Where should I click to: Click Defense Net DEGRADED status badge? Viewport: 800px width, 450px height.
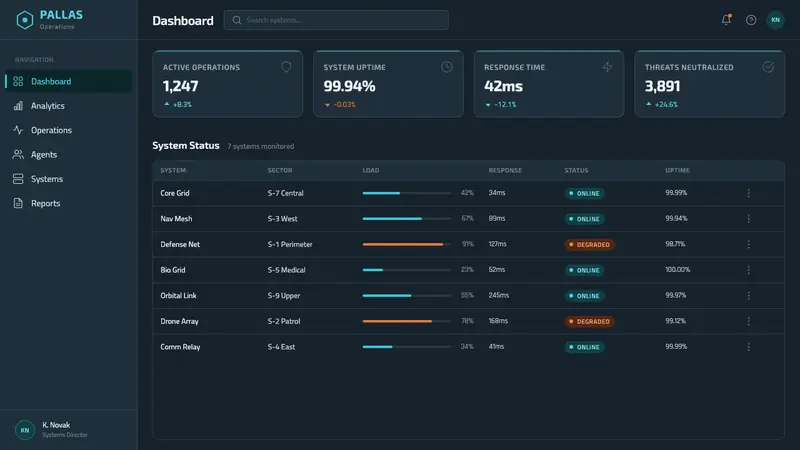(x=589, y=244)
